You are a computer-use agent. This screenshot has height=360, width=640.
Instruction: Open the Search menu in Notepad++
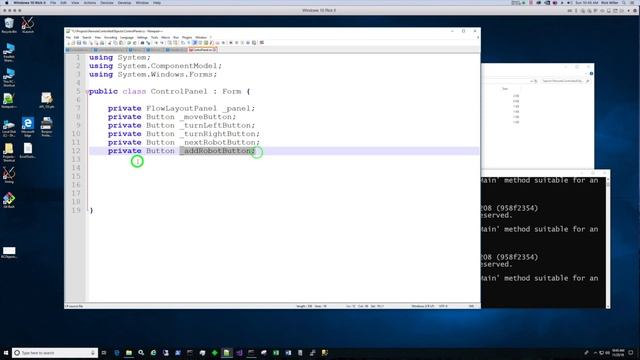(87, 37)
